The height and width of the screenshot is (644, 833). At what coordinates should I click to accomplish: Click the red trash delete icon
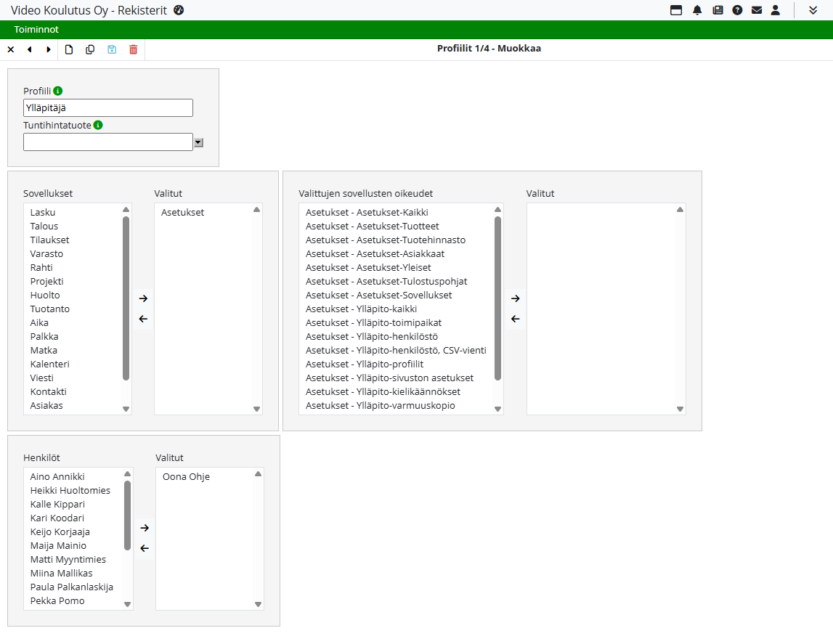(133, 49)
